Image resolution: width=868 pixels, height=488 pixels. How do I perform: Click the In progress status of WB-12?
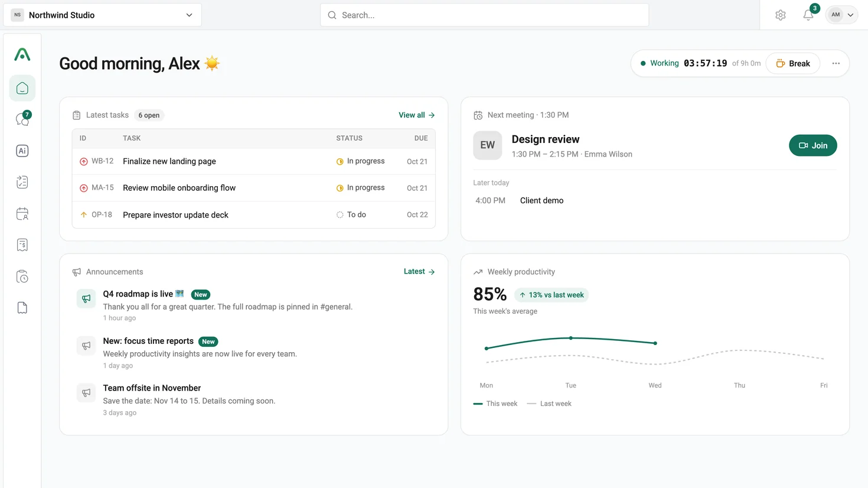point(361,161)
